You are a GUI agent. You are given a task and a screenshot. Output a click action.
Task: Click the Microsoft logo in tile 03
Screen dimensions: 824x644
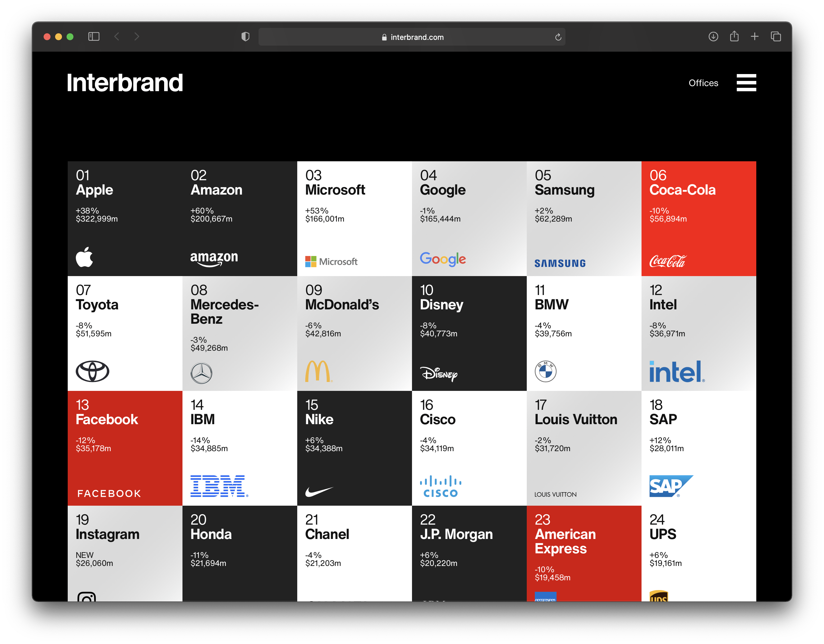tap(331, 261)
